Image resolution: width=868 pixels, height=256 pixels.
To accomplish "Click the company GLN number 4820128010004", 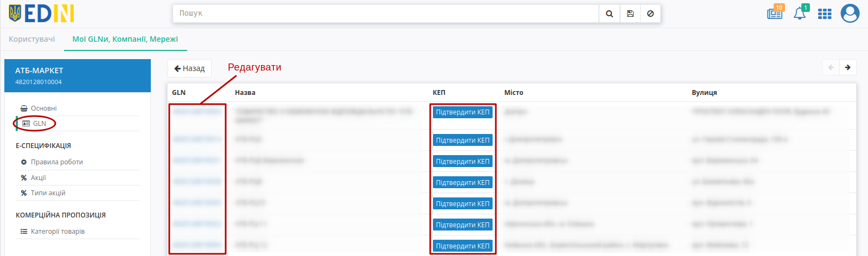I will pos(39,82).
